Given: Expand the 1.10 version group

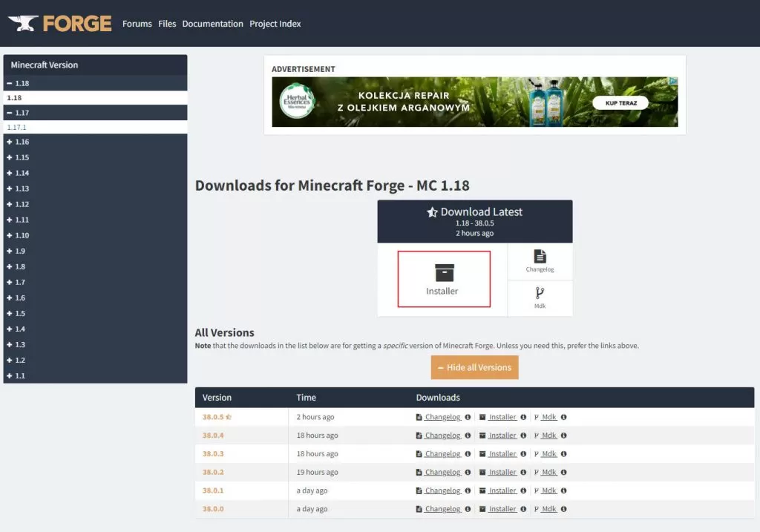Looking at the screenshot, I should coord(95,235).
